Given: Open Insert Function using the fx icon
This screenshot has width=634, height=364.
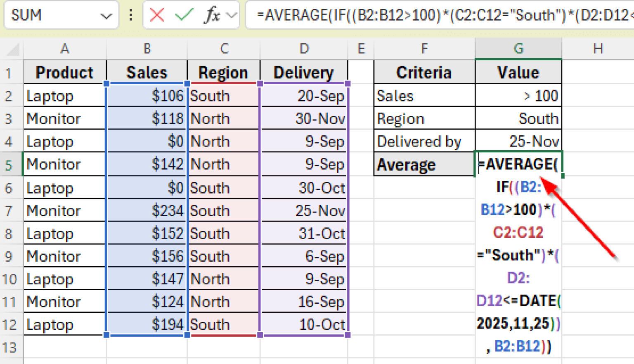Looking at the screenshot, I should (212, 15).
